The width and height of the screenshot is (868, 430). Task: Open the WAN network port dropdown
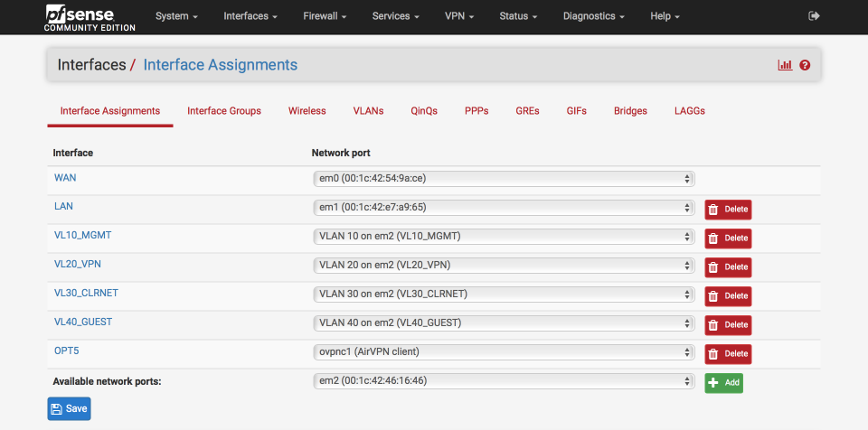pos(504,179)
